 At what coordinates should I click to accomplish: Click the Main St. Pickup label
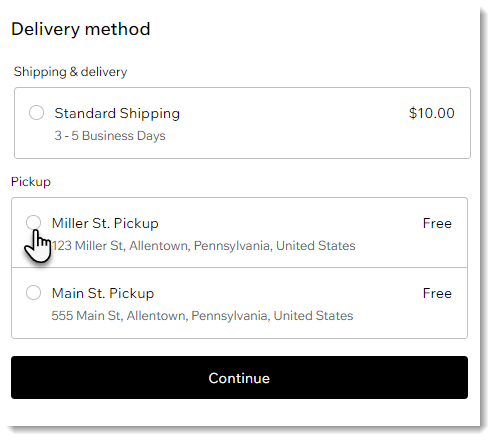(x=103, y=293)
